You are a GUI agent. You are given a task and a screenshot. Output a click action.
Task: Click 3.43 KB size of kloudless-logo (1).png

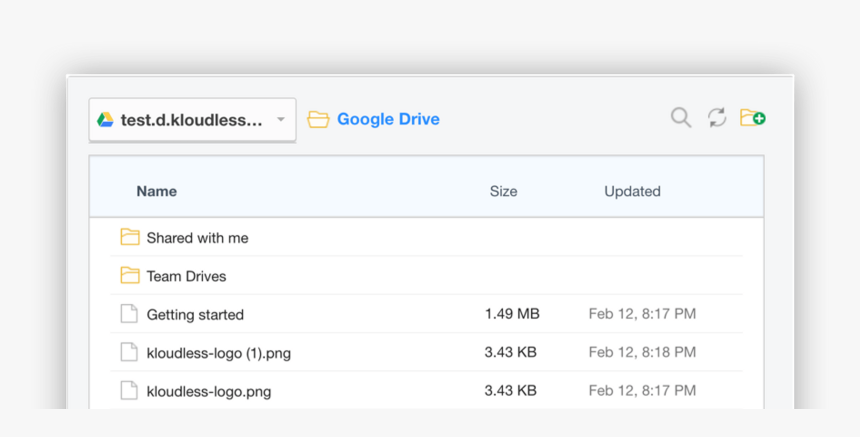point(511,352)
